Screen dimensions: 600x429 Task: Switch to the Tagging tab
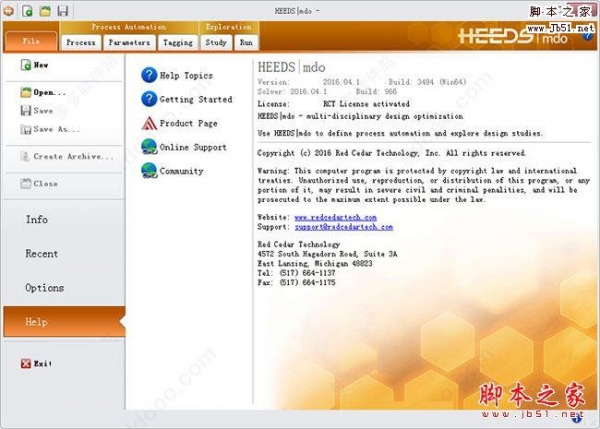coord(178,42)
